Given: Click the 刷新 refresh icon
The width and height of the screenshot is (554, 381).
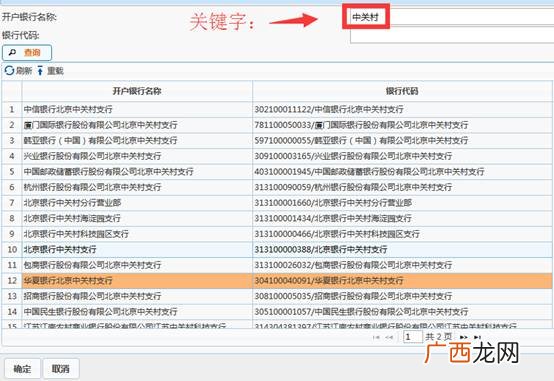Looking at the screenshot, I should 9,71.
